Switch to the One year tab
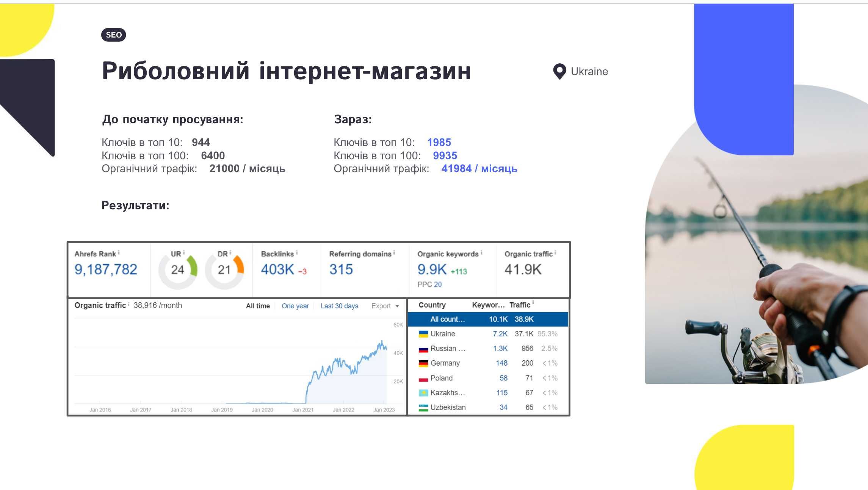This screenshot has height=490, width=868. click(295, 306)
